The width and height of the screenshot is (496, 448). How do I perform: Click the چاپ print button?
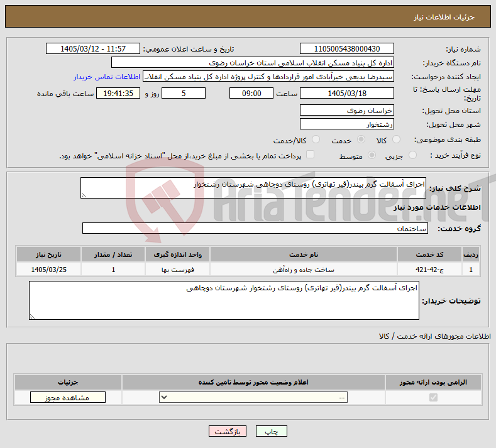coord(272,431)
